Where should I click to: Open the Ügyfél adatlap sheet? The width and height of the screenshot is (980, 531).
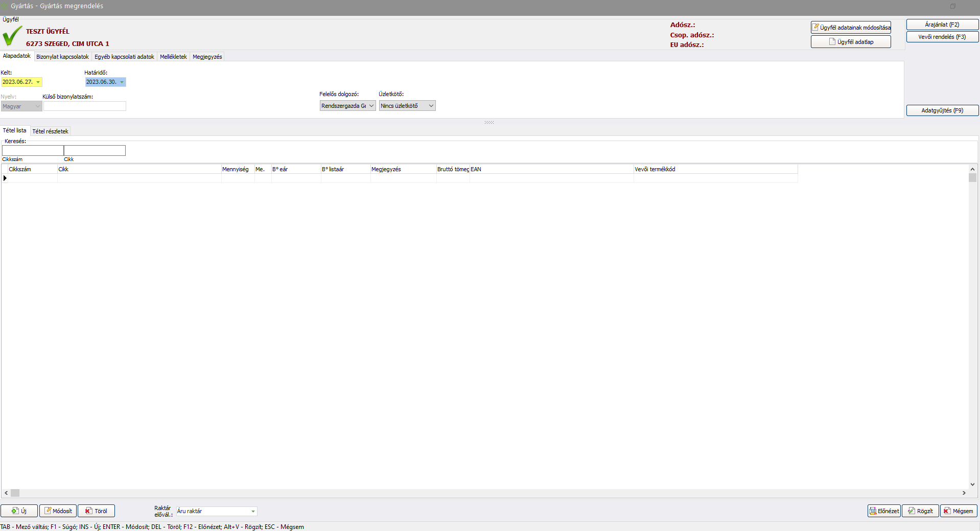point(850,42)
